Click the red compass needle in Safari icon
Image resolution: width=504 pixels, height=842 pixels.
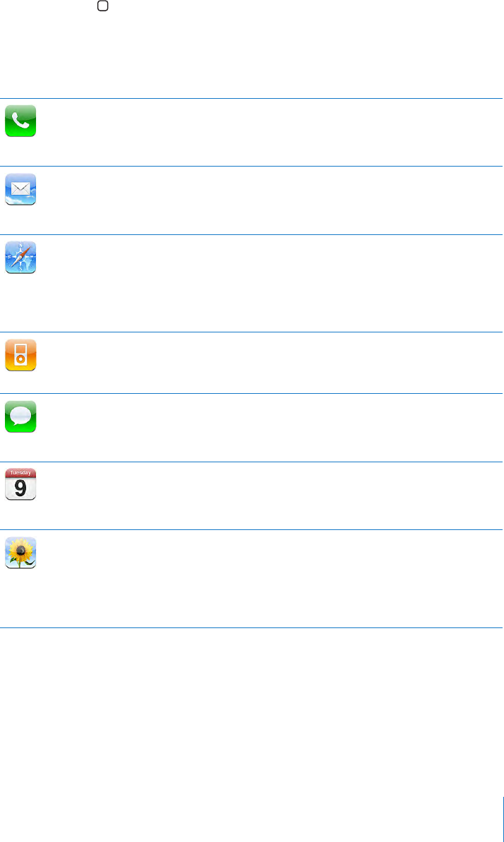(23, 253)
